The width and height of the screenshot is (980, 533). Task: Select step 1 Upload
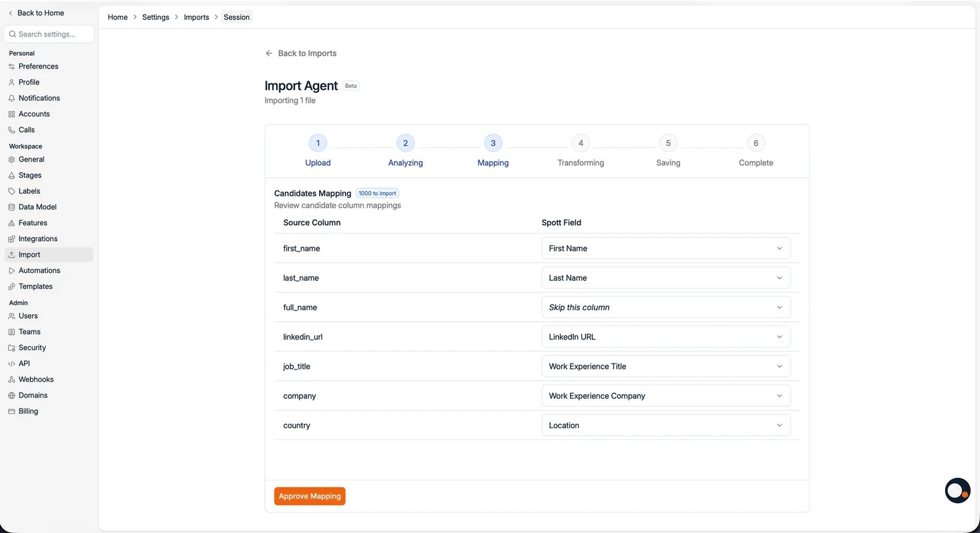318,151
